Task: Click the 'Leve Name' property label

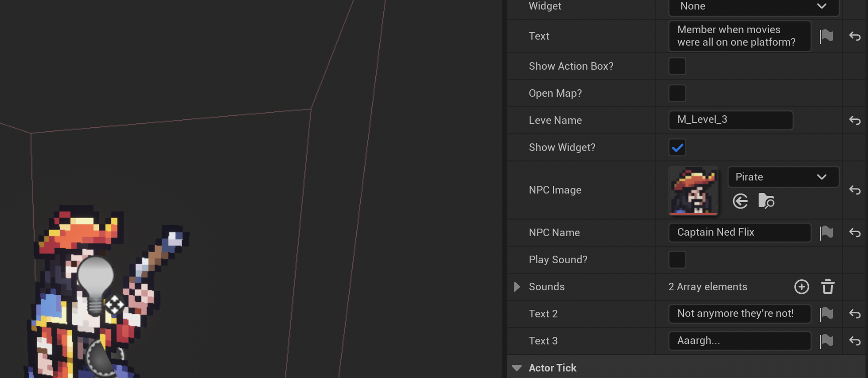Action: coord(555,120)
